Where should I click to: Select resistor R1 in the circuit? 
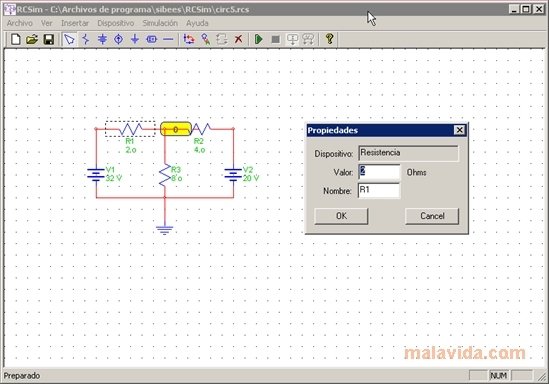[x=130, y=129]
